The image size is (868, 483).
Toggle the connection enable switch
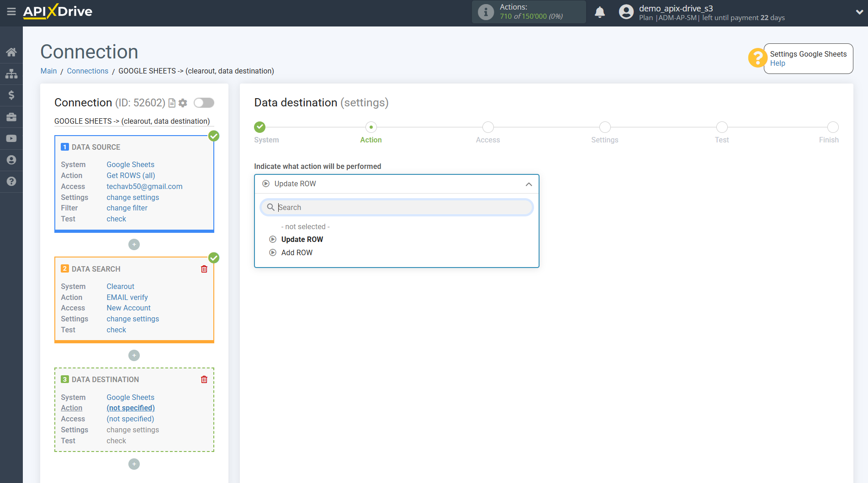(x=204, y=103)
